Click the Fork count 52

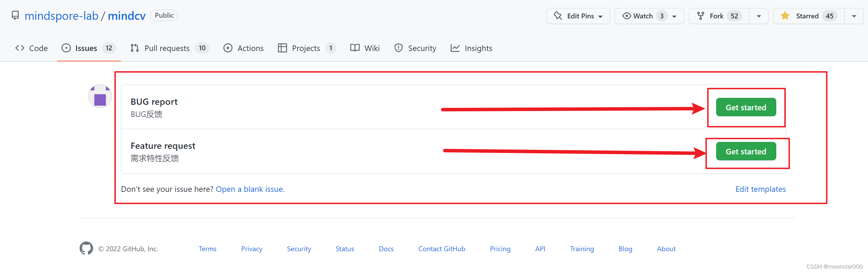(x=734, y=16)
